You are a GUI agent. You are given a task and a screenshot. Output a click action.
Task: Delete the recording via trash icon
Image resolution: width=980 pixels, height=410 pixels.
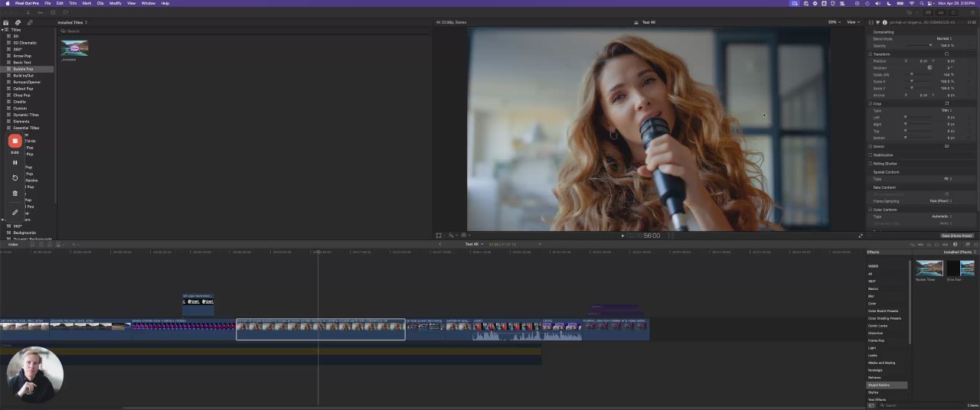click(x=15, y=194)
